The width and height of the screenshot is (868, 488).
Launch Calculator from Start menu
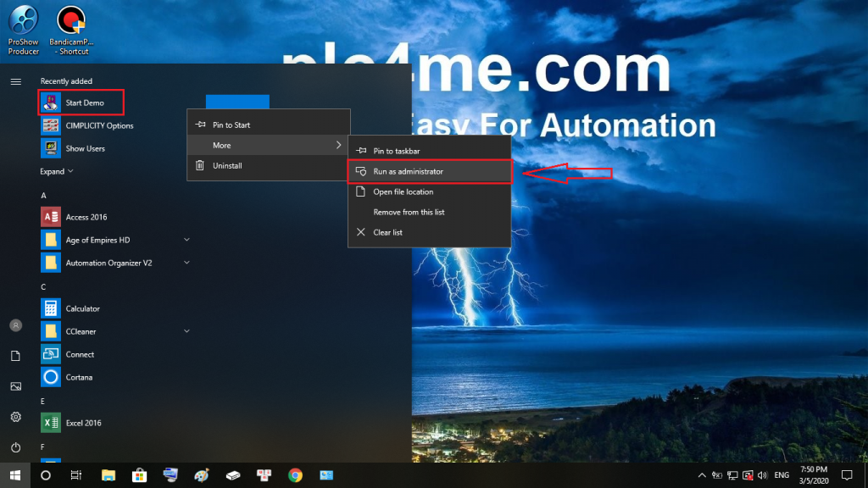(82, 308)
